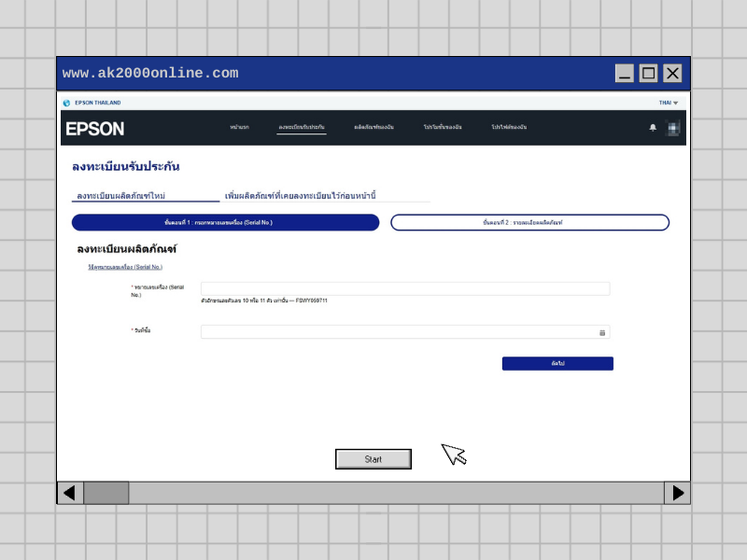
Task: Open the THAI language dropdown
Action: point(668,103)
